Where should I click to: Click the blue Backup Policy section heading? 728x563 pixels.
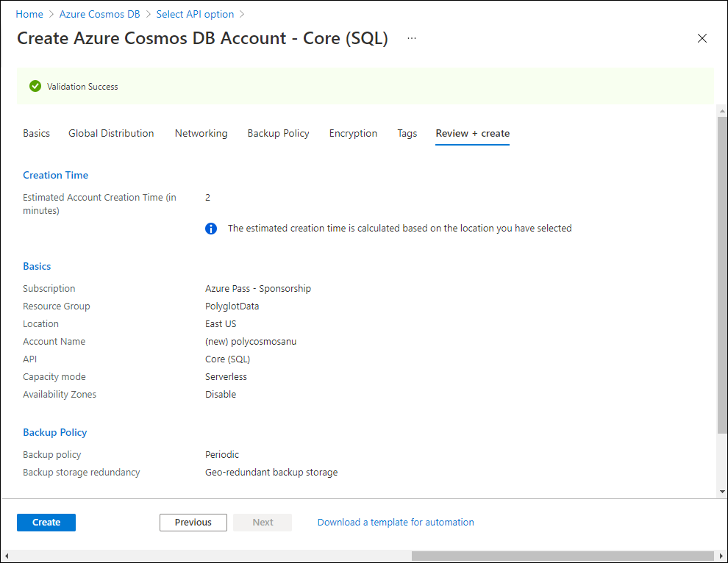point(55,432)
